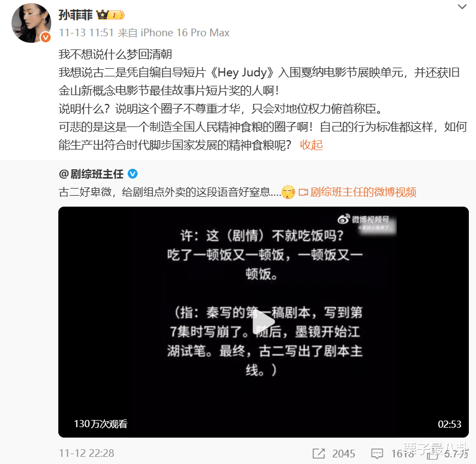The height and width of the screenshot is (464, 476).
Task: Collapse the post with 收起
Action: pos(311,145)
